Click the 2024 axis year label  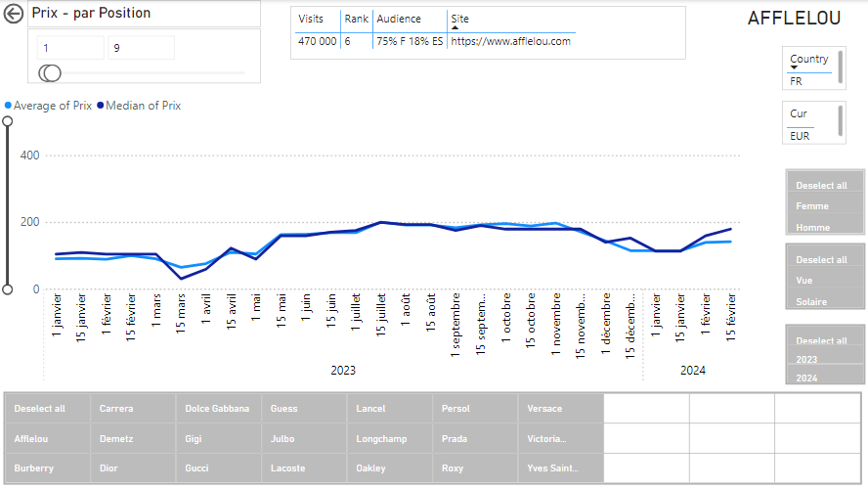coord(692,371)
